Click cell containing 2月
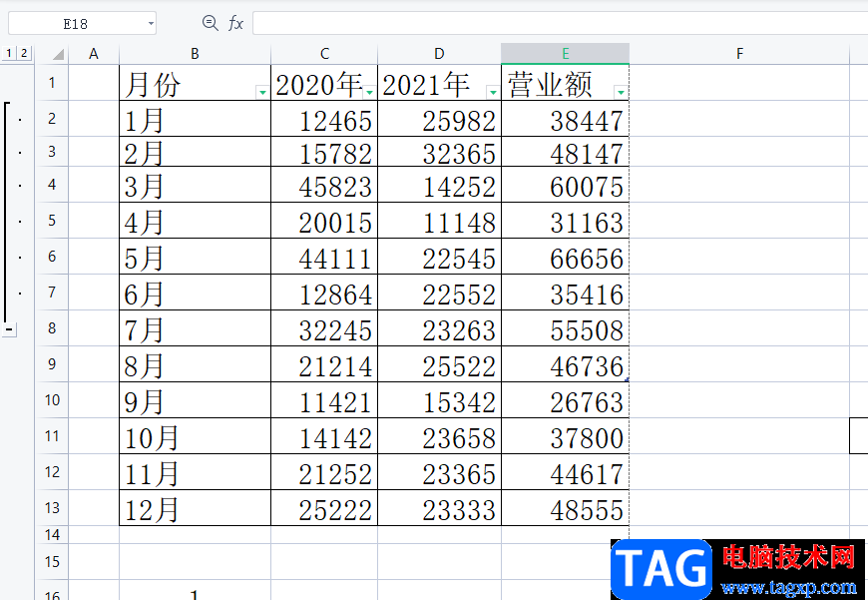The image size is (868, 600). pyautogui.click(x=195, y=152)
